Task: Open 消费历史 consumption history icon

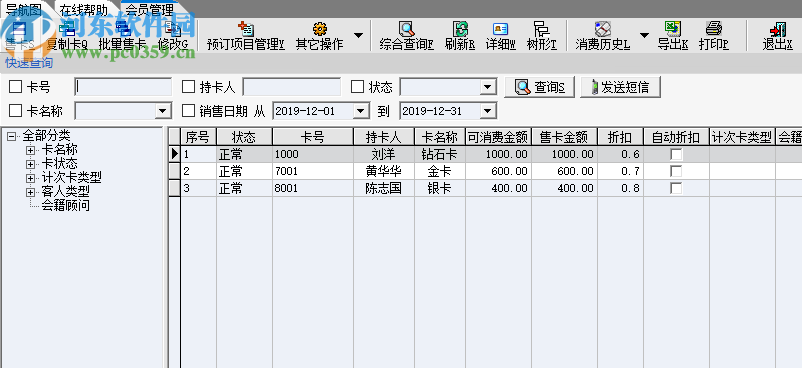Action: 603,29
